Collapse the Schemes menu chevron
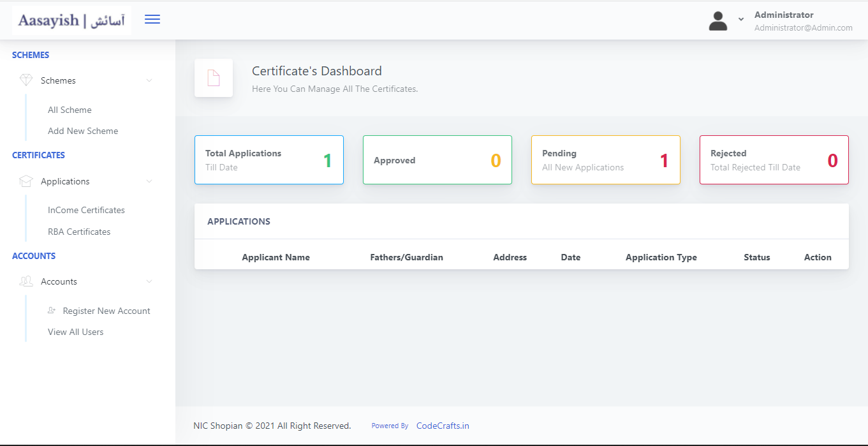 [149, 80]
